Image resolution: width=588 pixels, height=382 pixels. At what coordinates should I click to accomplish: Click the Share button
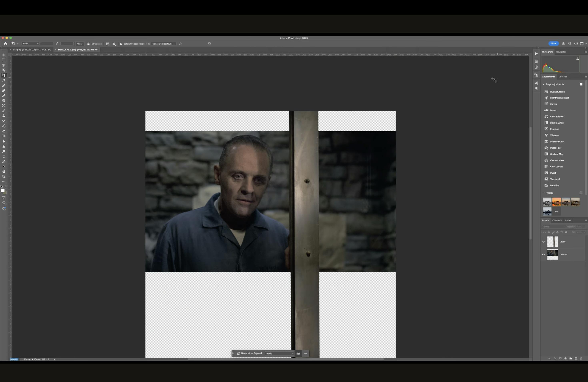tap(554, 43)
